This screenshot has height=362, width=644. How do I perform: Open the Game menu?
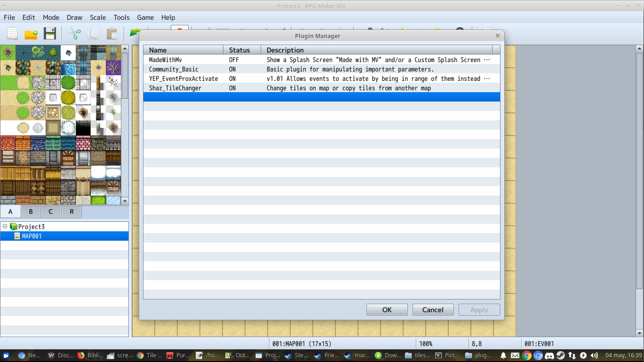coord(145,17)
